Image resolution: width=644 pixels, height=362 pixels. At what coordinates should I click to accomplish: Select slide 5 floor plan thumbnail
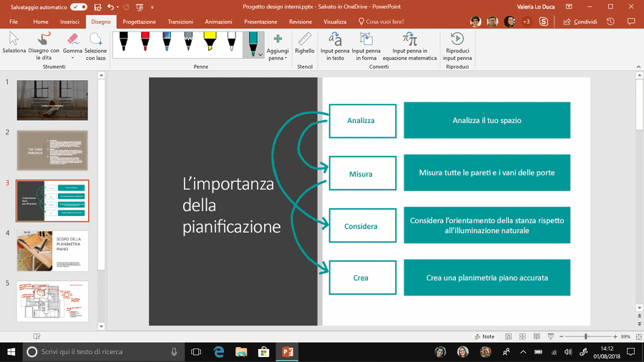click(x=52, y=301)
